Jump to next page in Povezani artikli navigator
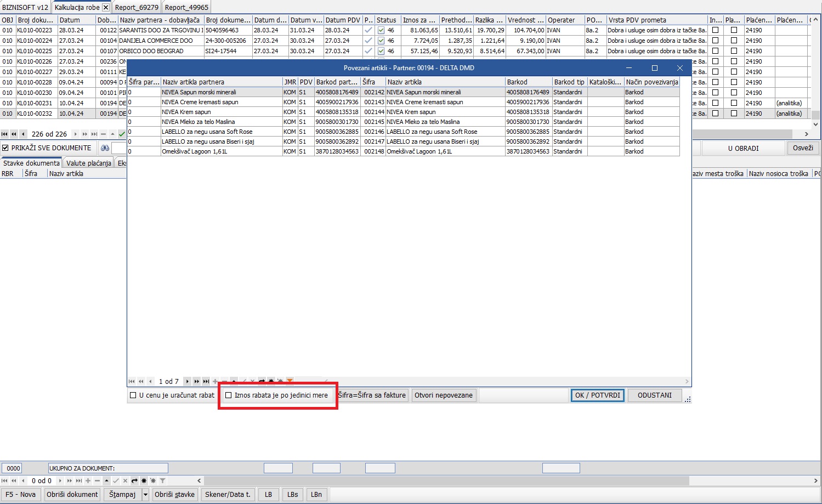Viewport: 822px width, 504px height. click(x=196, y=381)
